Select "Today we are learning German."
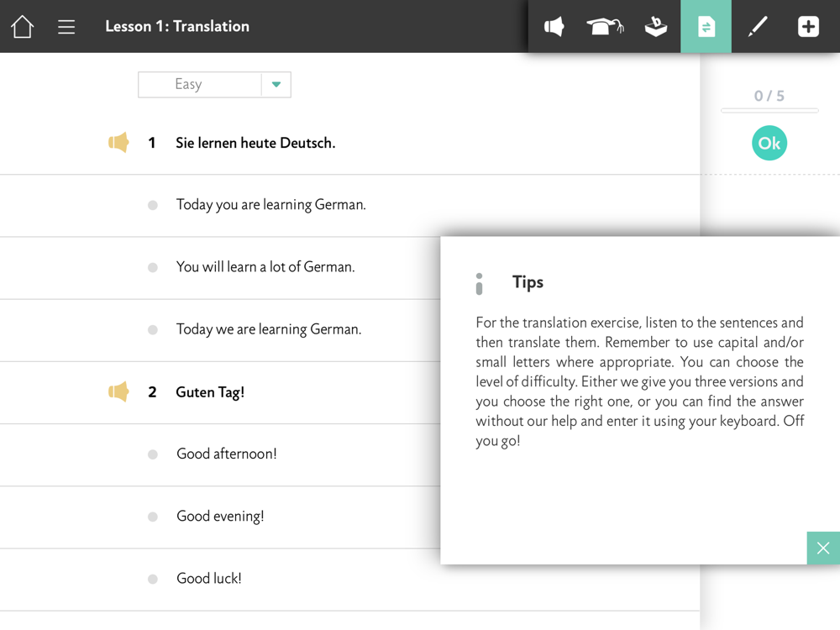The image size is (840, 630). coord(269,329)
